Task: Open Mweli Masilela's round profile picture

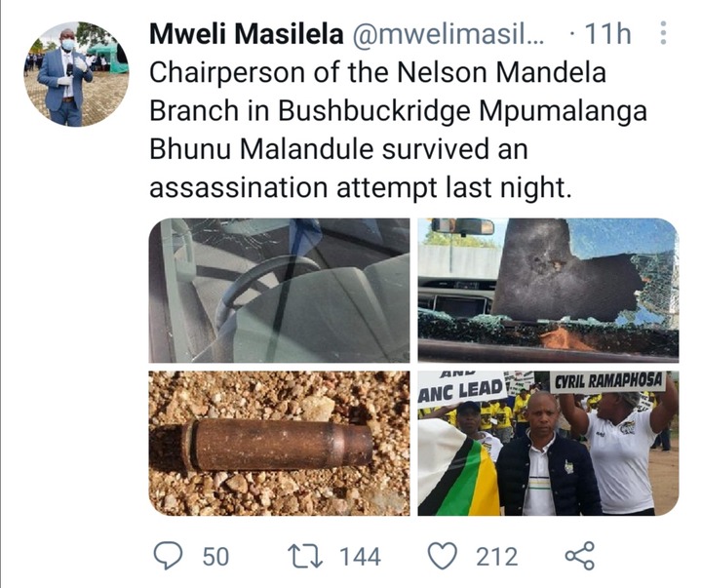Action: pos(76,74)
